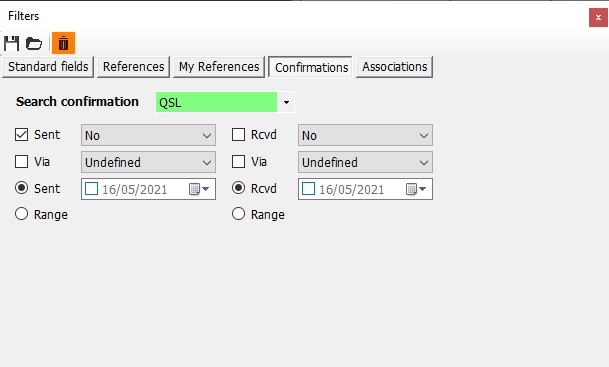Screen dimensions: 609x367
Task: Enable the checkbox inside Sent date field
Action: (x=91, y=189)
